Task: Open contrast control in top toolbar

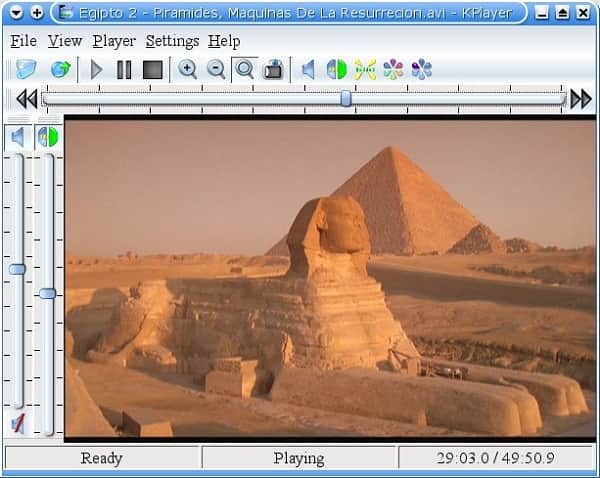Action: pos(336,70)
